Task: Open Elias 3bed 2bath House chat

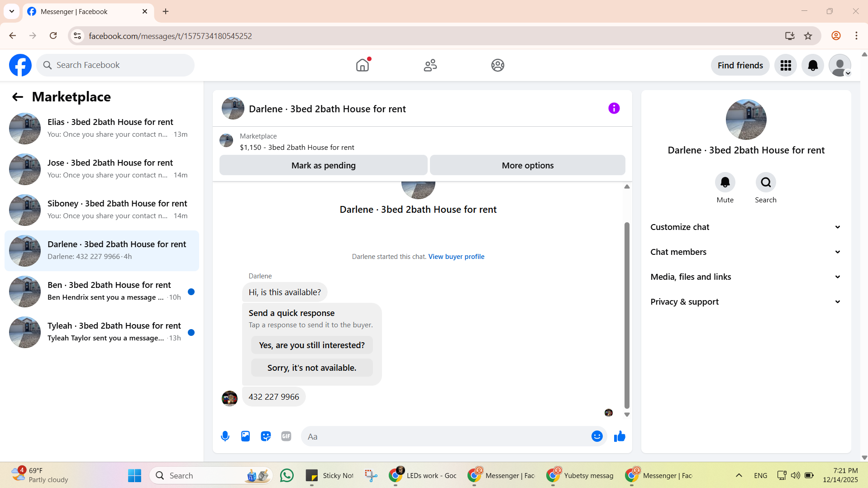Action: pos(102,129)
